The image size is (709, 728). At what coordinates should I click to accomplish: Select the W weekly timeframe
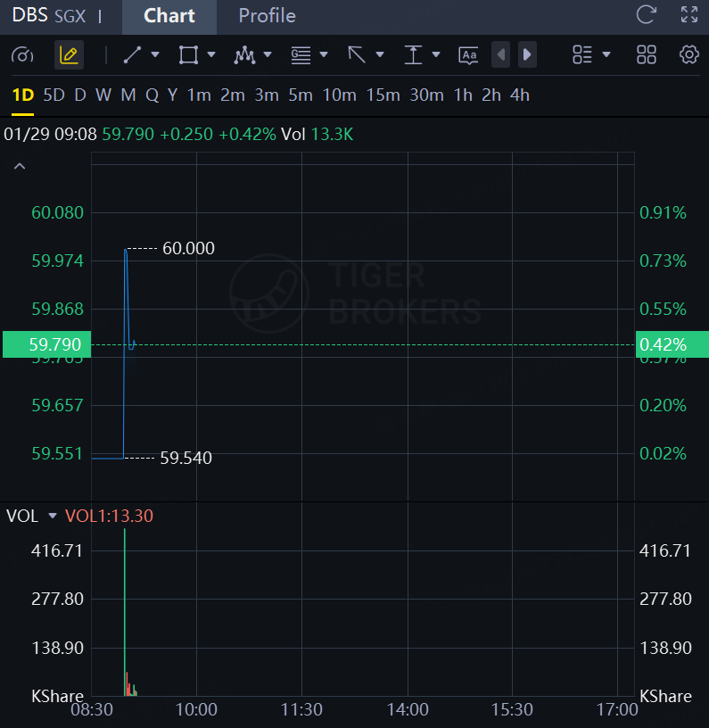tap(103, 95)
